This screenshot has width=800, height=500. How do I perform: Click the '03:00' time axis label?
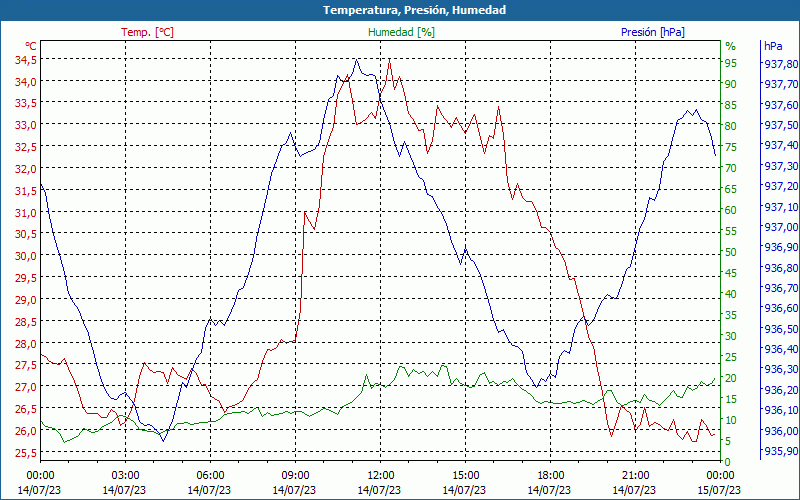coord(125,476)
